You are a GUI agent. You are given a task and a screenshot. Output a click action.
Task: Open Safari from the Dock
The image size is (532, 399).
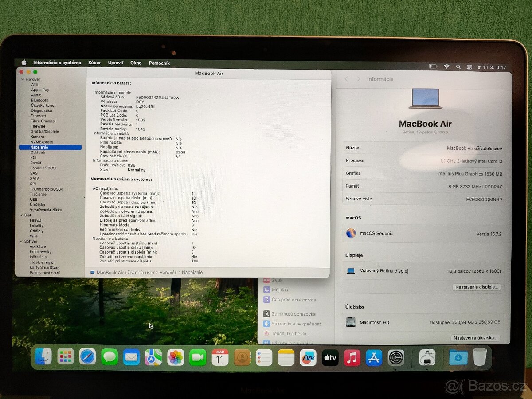click(87, 357)
